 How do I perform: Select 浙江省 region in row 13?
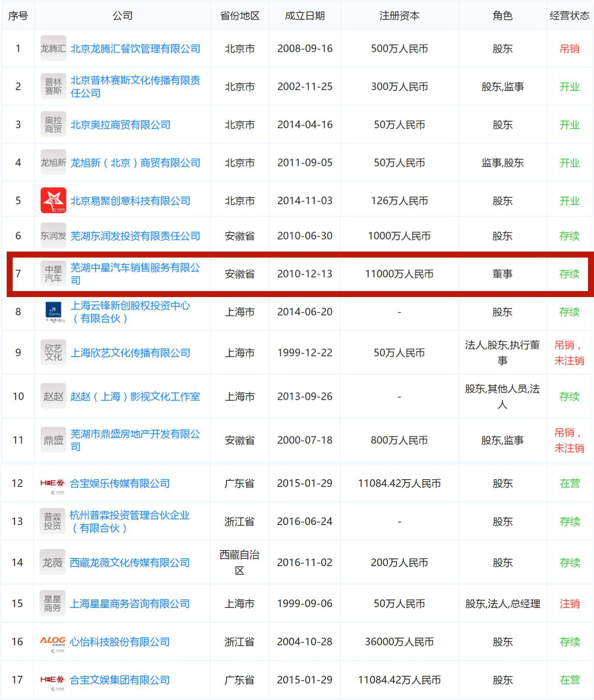click(240, 521)
